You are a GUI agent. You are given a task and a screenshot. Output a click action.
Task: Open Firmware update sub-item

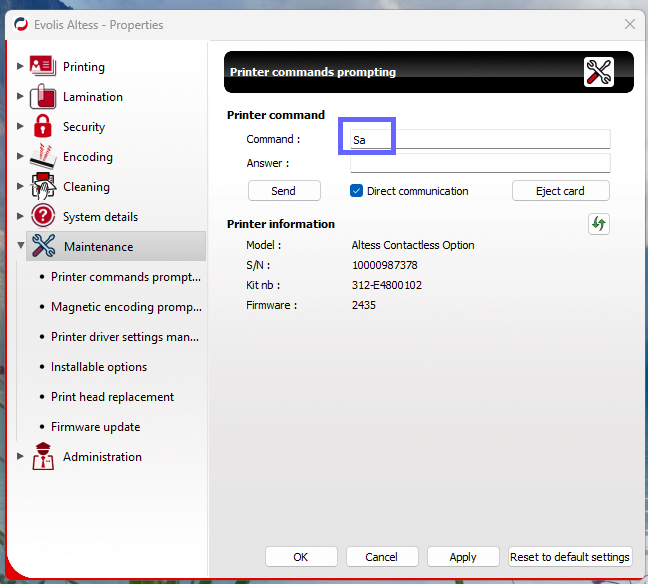95,427
